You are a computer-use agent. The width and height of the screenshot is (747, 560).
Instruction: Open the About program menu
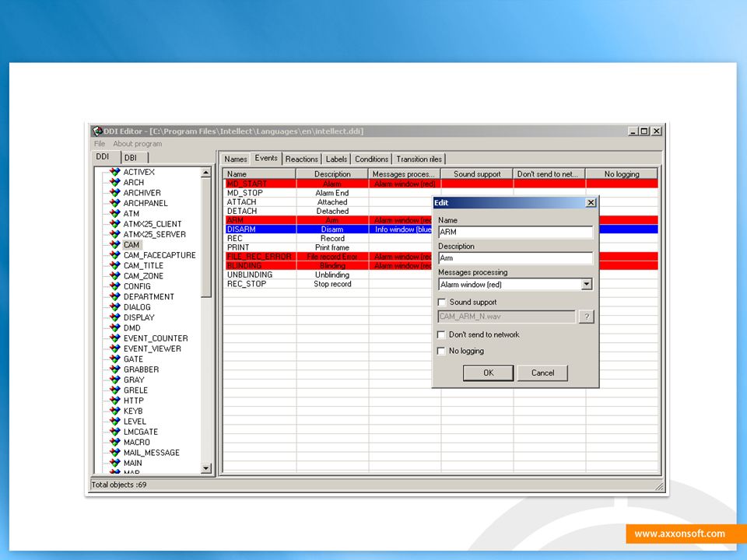137,144
